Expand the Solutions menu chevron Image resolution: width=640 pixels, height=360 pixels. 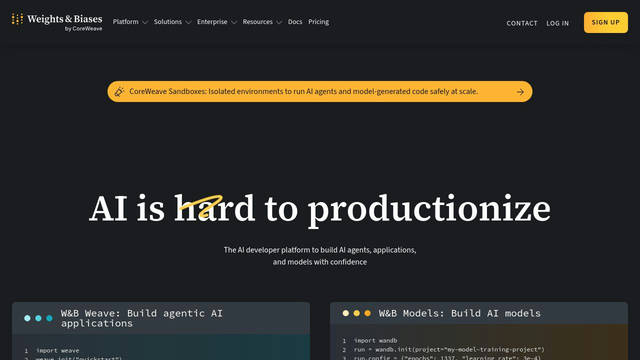pos(188,22)
